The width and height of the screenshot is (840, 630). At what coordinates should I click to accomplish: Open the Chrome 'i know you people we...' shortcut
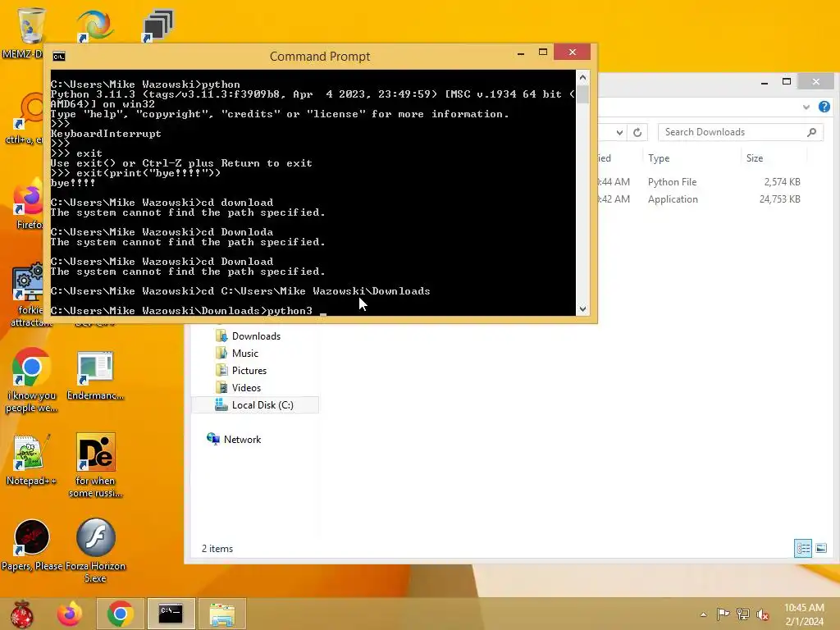click(31, 381)
